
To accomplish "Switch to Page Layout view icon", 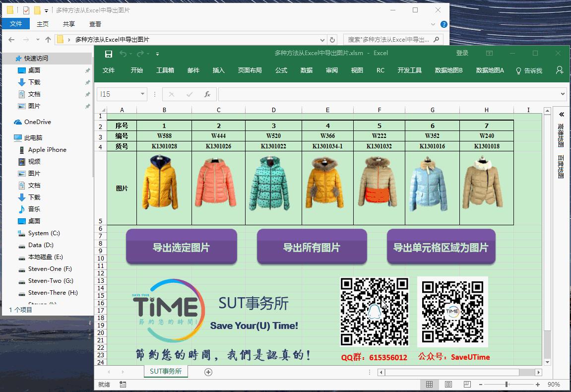I will [x=448, y=385].
